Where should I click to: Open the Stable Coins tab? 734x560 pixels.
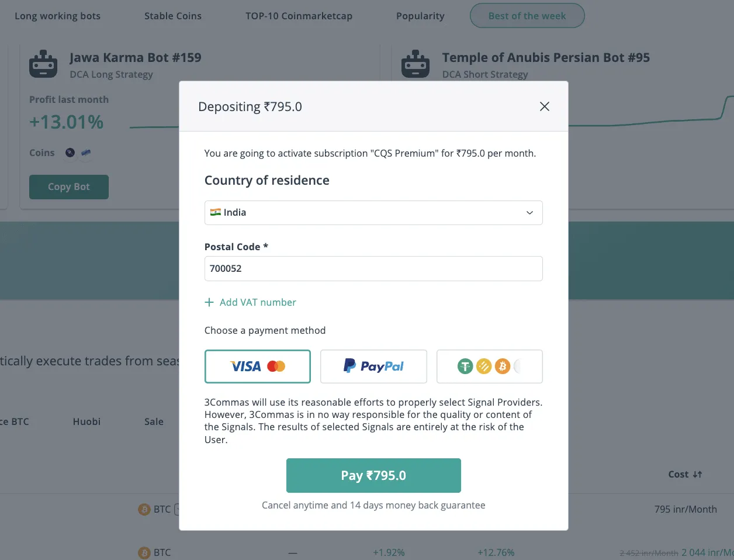coord(173,16)
